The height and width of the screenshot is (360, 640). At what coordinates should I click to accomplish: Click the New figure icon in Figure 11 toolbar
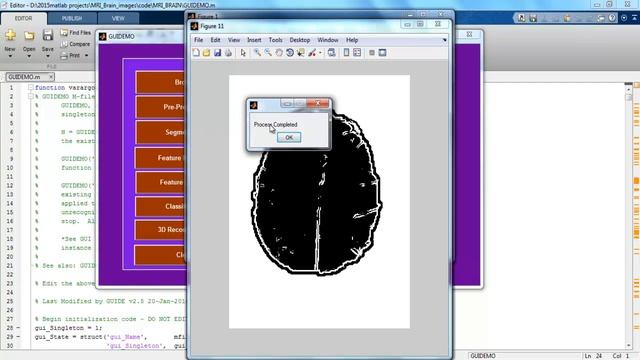[196, 53]
